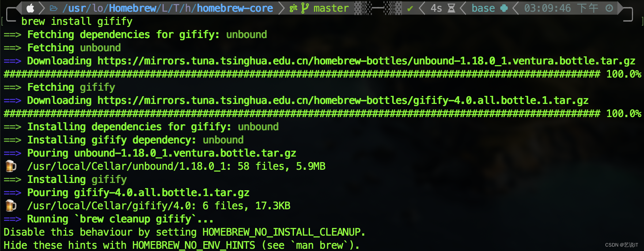Screen dimensions: 644x251
Task: Click the 'Fetching unbound' line
Action: (62, 48)
